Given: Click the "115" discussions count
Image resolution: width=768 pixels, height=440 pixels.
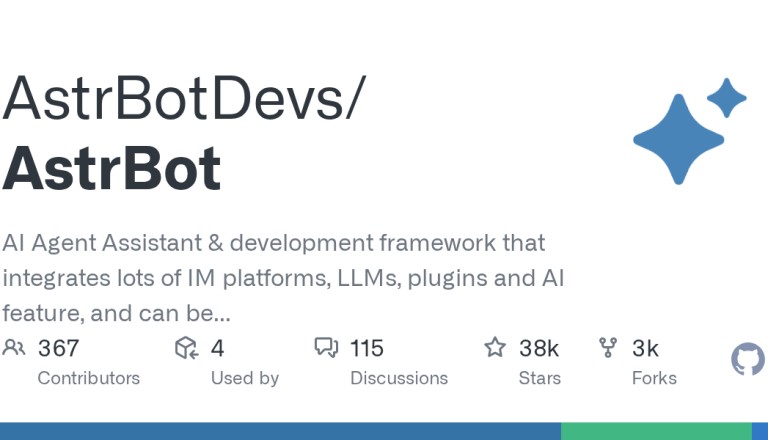Looking at the screenshot, I should 367,348.
